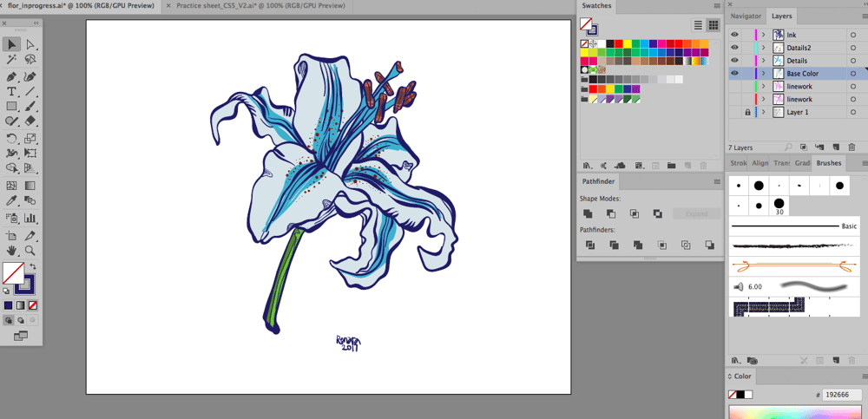Open the Swatches panel menu

tap(717, 5)
